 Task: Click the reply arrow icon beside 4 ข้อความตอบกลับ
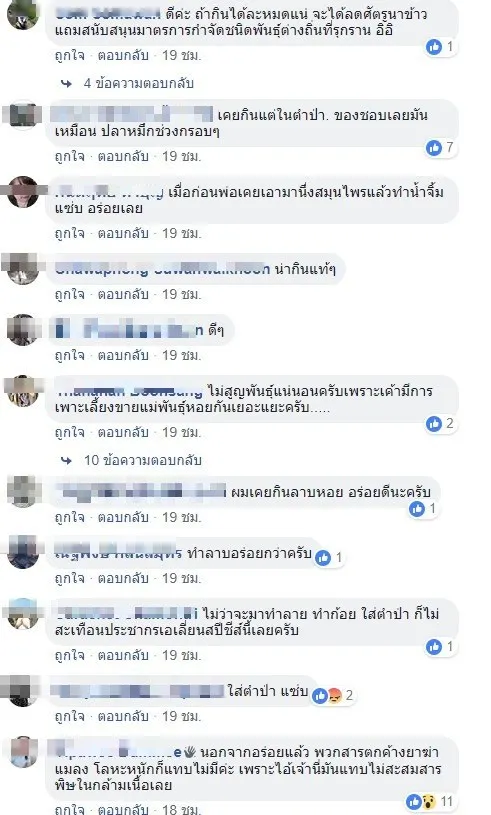[67, 83]
